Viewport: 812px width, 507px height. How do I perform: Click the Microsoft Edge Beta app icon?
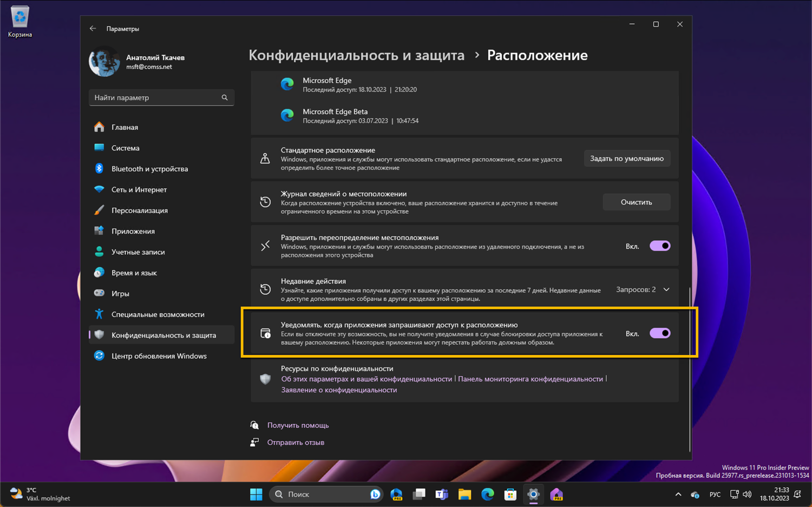point(287,115)
